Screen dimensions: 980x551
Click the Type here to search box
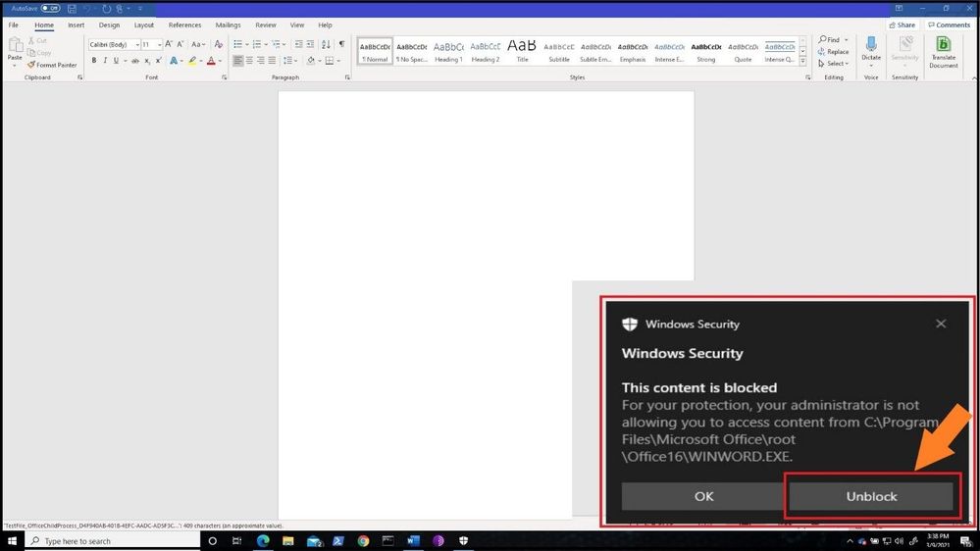[113, 541]
